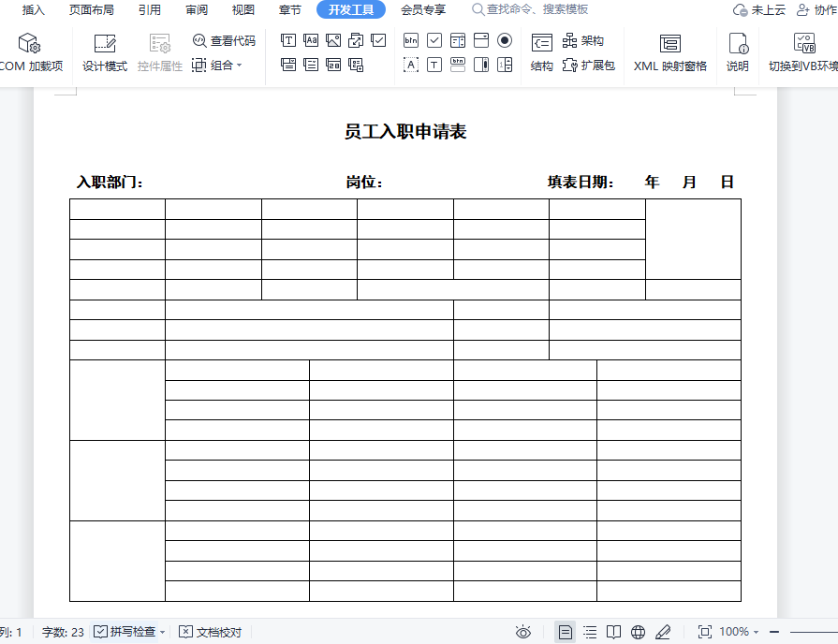Viewport: 838px width, 644px height.
Task: Open the Help note (说明)
Action: click(x=738, y=52)
